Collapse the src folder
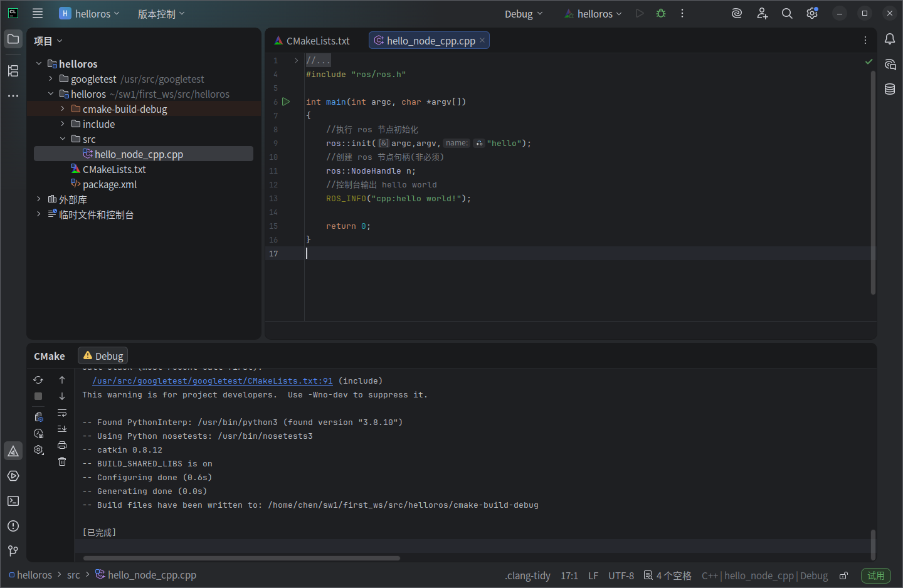This screenshot has height=588, width=903. click(63, 139)
